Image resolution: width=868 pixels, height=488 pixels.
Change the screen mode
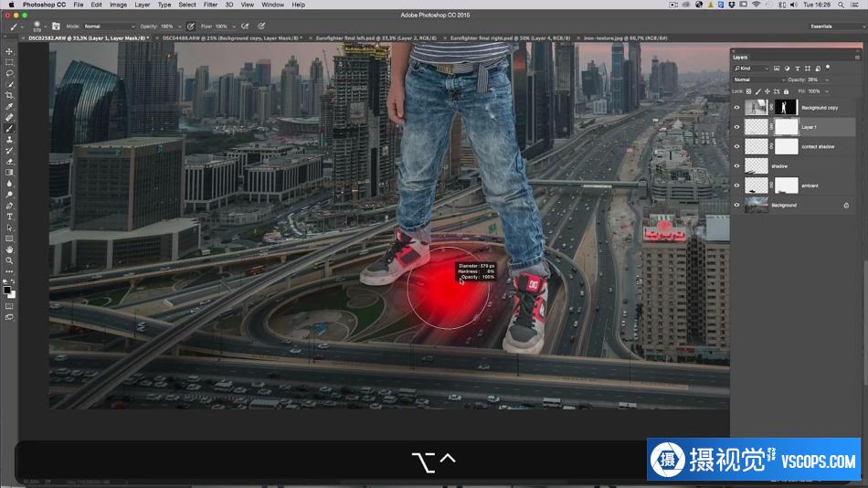click(9, 317)
